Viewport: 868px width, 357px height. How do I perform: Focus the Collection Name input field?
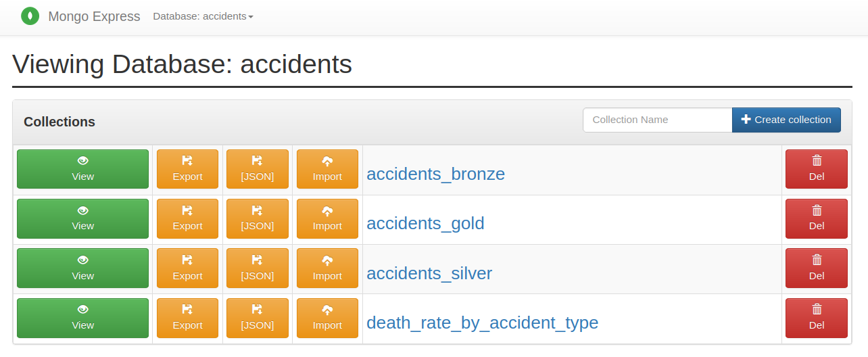[657, 120]
